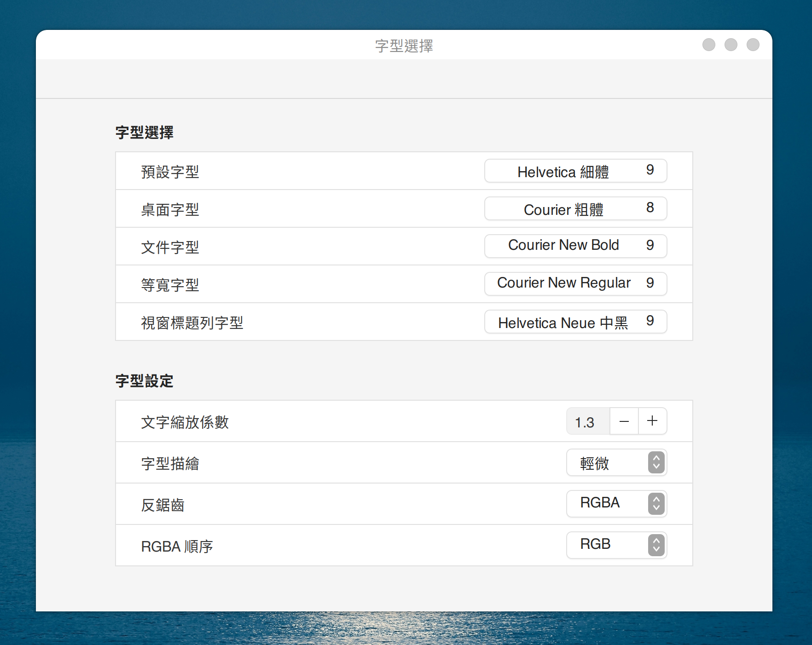Click the Courier New Bold font button
812x645 pixels.
tap(575, 246)
